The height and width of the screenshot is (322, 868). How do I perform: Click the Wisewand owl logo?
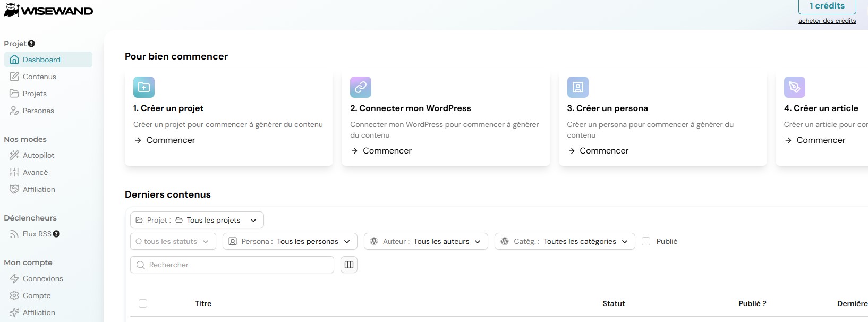[x=12, y=10]
